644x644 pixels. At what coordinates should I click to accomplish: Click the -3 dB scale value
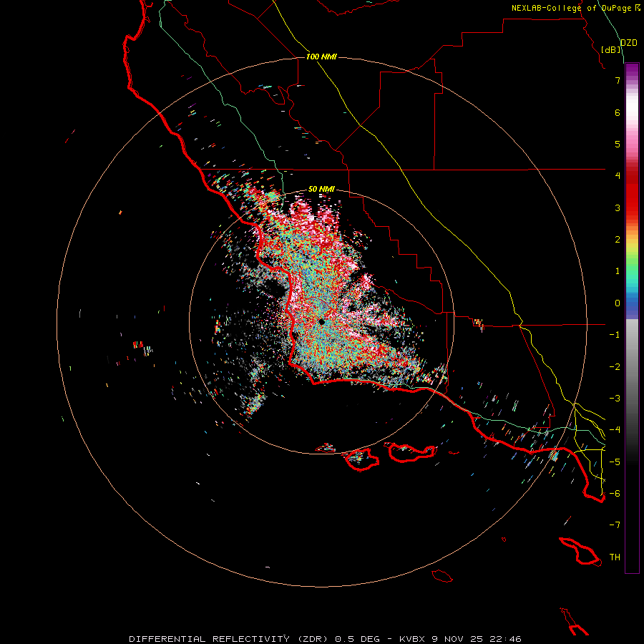click(x=615, y=399)
